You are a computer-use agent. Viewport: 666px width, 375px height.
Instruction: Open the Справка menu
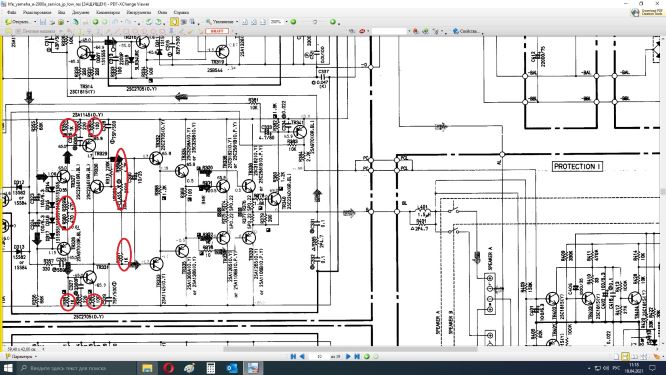coord(181,12)
